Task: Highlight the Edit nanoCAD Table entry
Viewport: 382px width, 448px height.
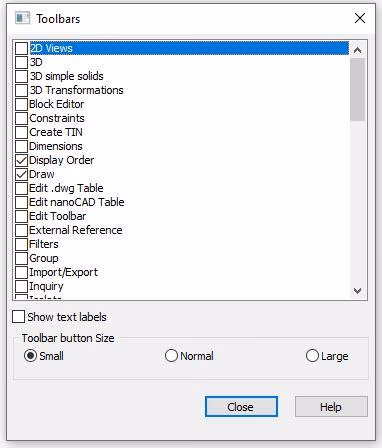Action: tap(77, 202)
